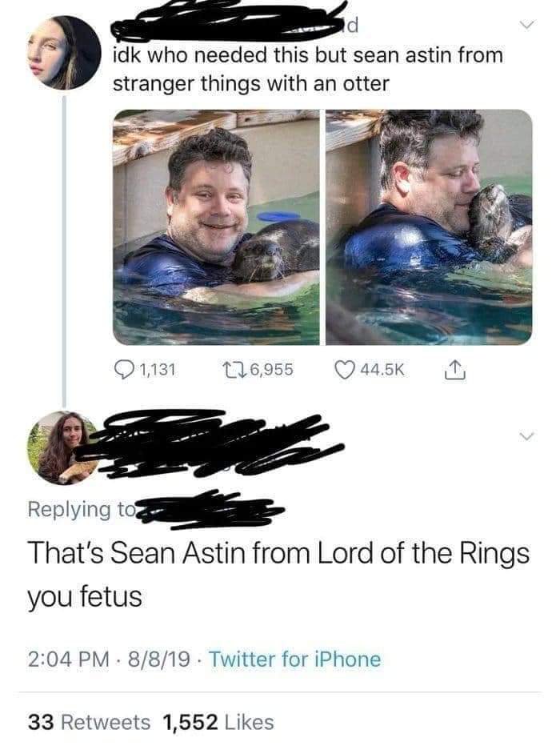Click the scribbled-out replier name

(x=218, y=445)
